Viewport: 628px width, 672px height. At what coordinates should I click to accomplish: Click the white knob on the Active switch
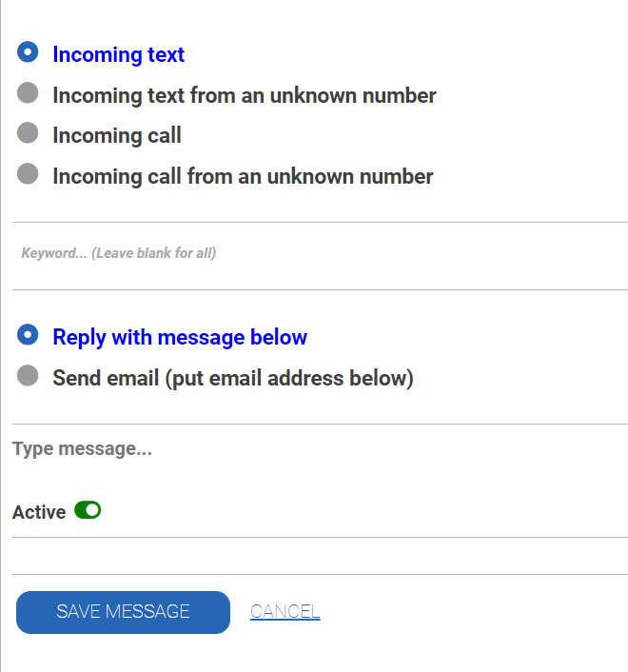click(x=92, y=511)
